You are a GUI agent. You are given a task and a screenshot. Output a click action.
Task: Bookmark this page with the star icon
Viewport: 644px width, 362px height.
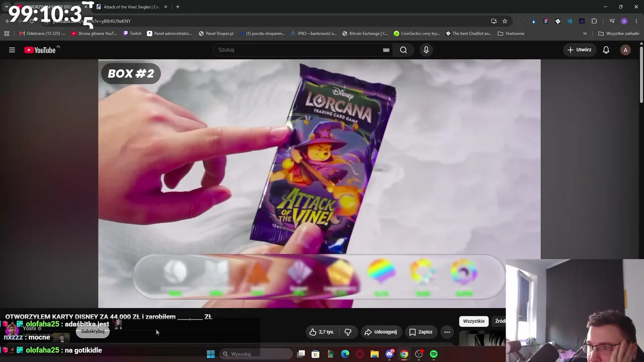click(505, 21)
